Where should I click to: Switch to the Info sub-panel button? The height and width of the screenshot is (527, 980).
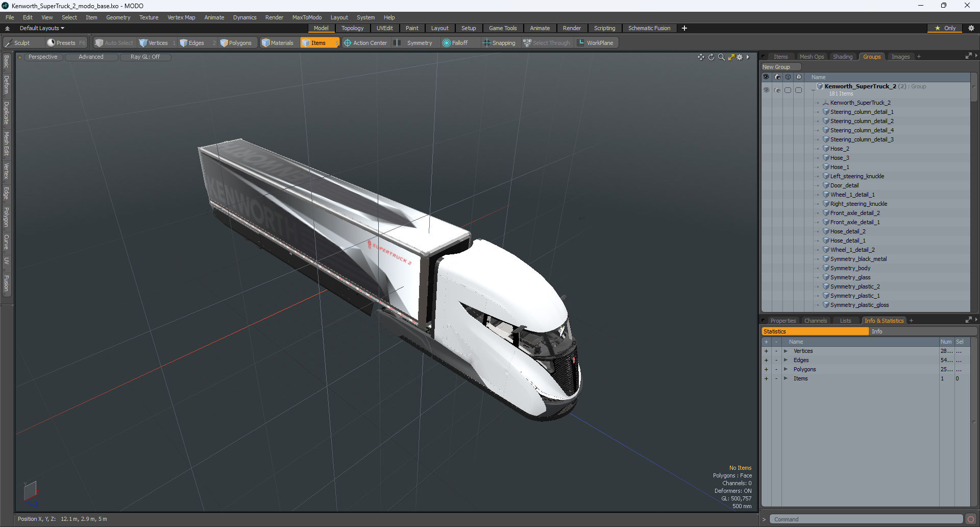(x=923, y=331)
